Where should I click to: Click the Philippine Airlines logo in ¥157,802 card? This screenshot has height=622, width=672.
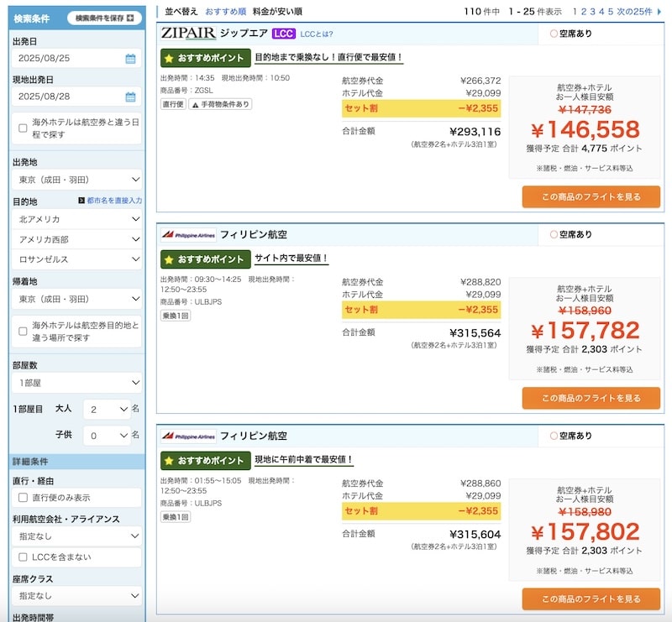(188, 436)
